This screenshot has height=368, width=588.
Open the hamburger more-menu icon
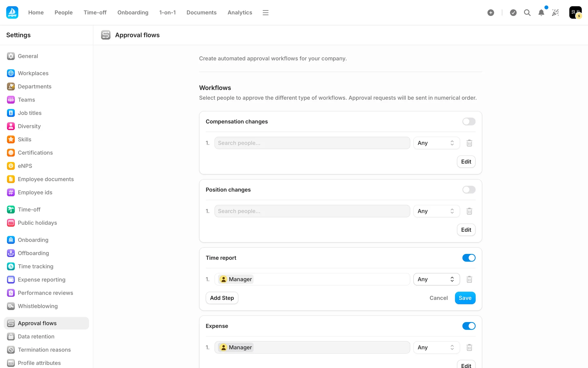point(266,13)
